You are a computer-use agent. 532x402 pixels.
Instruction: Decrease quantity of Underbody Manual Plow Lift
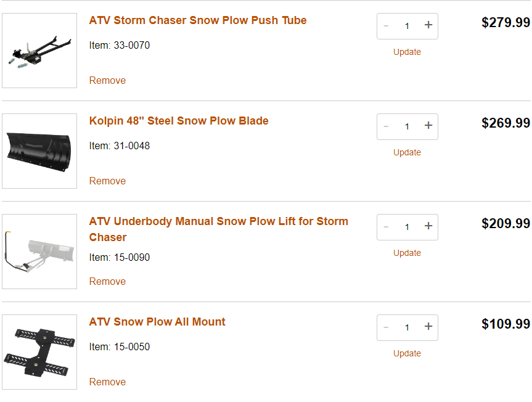[387, 227]
